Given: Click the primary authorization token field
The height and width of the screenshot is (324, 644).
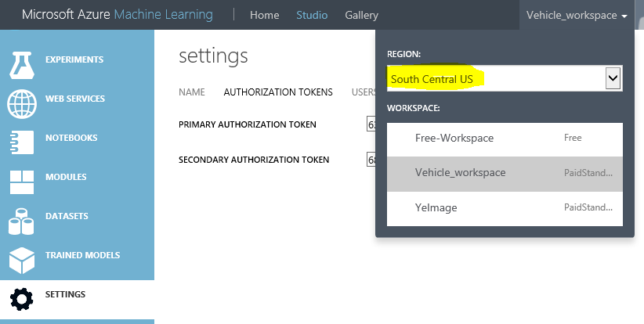Looking at the screenshot, I should point(371,124).
